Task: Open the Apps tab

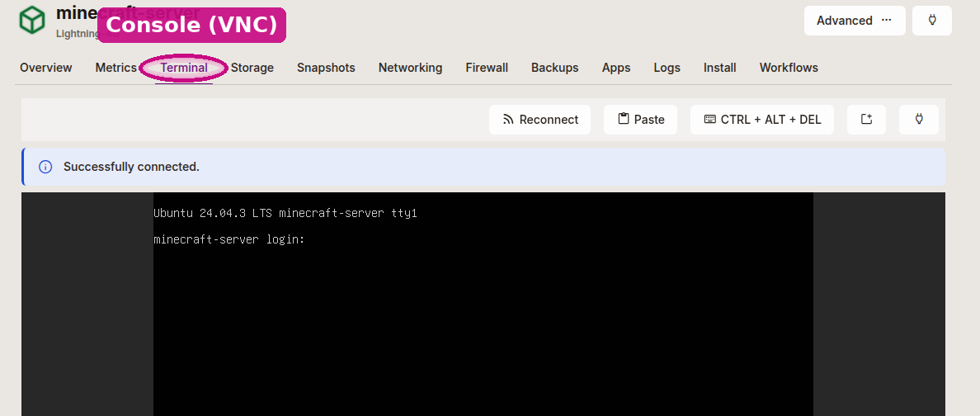Action: click(x=616, y=68)
